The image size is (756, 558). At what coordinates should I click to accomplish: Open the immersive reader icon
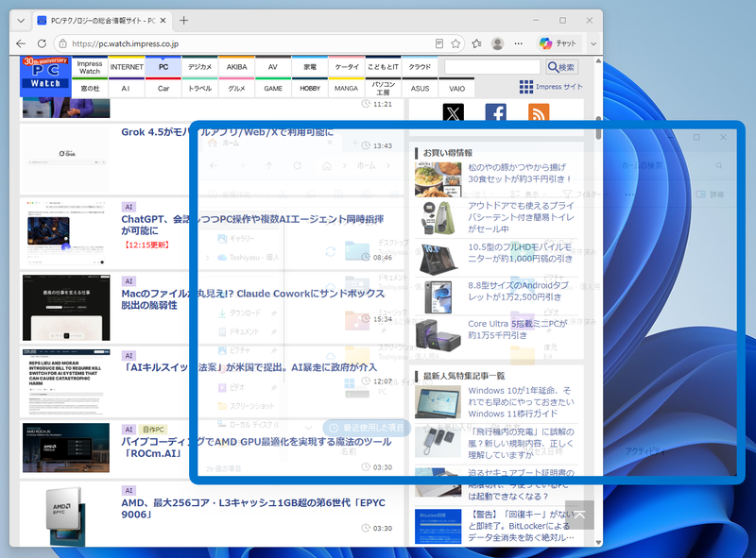point(439,43)
